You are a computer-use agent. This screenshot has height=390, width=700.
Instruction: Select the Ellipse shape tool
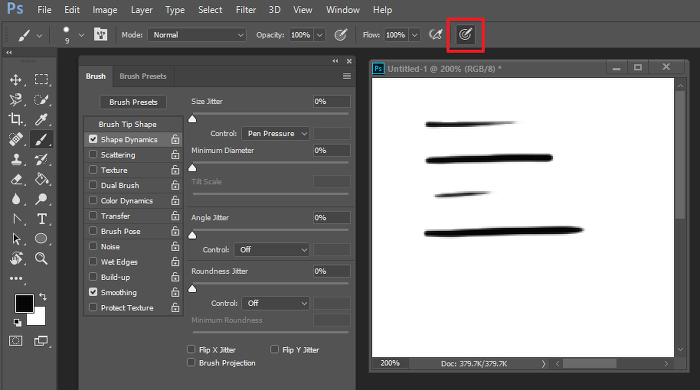point(41,238)
